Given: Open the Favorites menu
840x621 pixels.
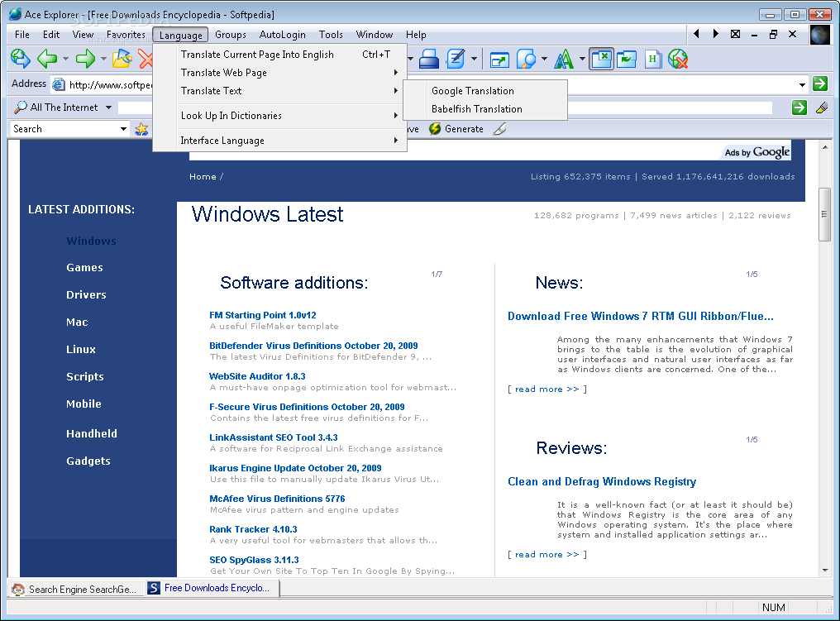Looking at the screenshot, I should coord(126,34).
